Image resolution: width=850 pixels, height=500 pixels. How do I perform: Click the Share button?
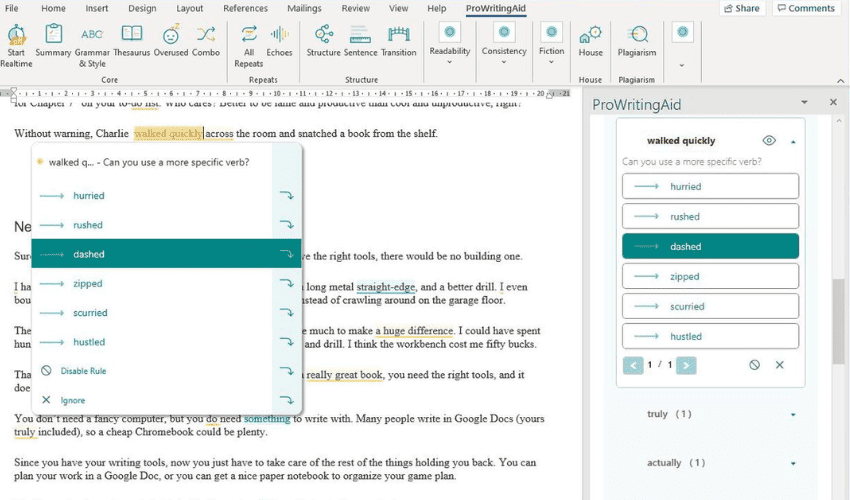pos(742,8)
